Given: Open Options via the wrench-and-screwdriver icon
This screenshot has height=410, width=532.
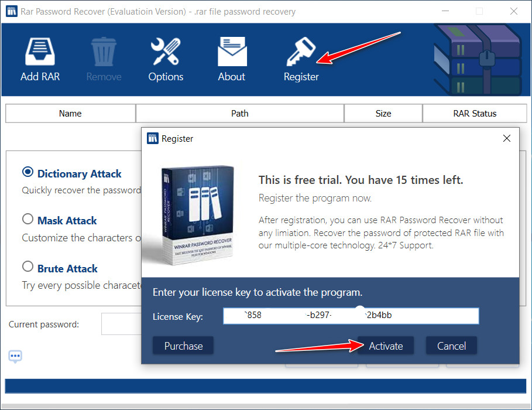Looking at the screenshot, I should pos(166,52).
